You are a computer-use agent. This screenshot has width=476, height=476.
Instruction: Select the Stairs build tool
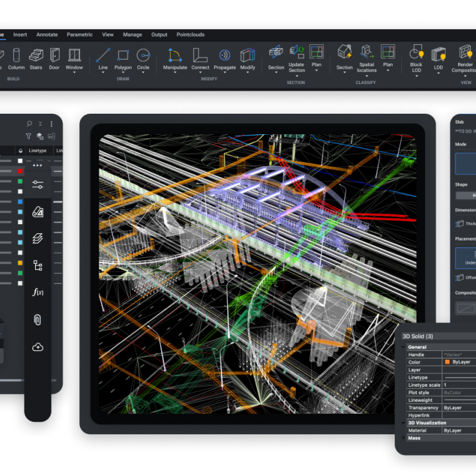(x=36, y=56)
